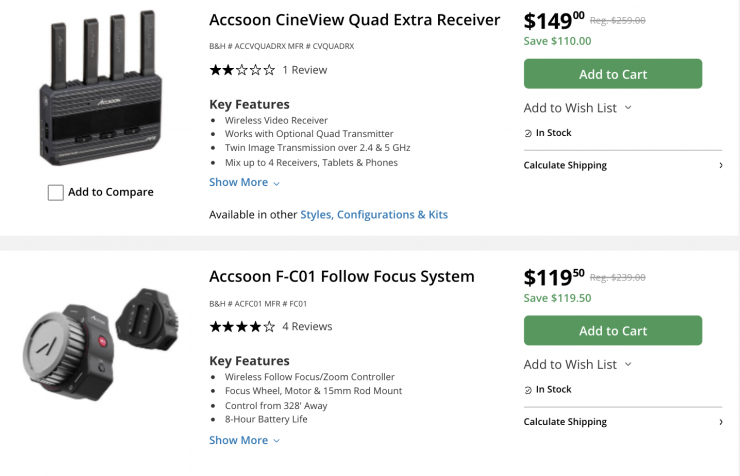
Task: Click the CineView Quad star rating icons
Action: tap(241, 70)
